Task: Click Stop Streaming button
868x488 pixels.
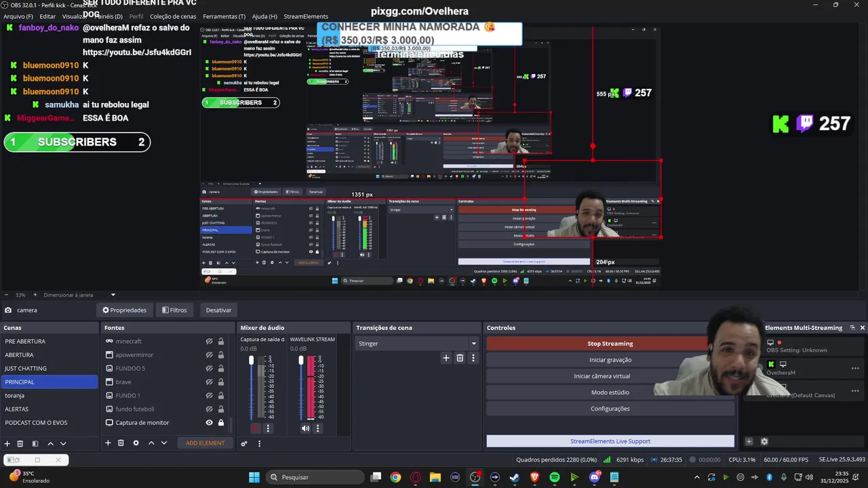Action: pyautogui.click(x=610, y=344)
